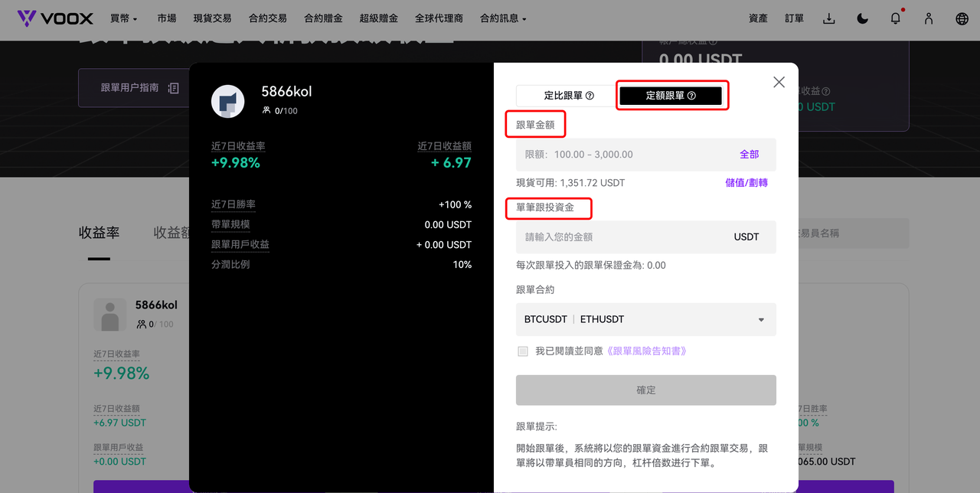Open the 合約贈金 menu item
This screenshot has width=980, height=493.
[x=323, y=18]
